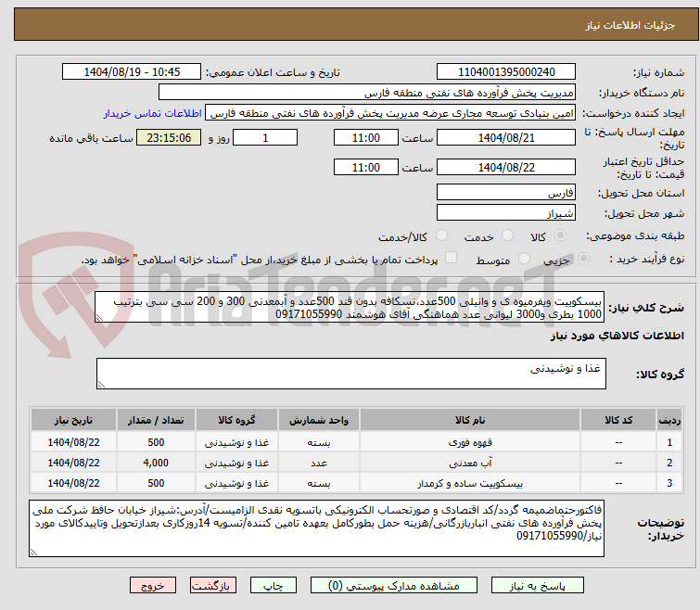Click the response deadline date field 1404/08/21

(x=505, y=138)
